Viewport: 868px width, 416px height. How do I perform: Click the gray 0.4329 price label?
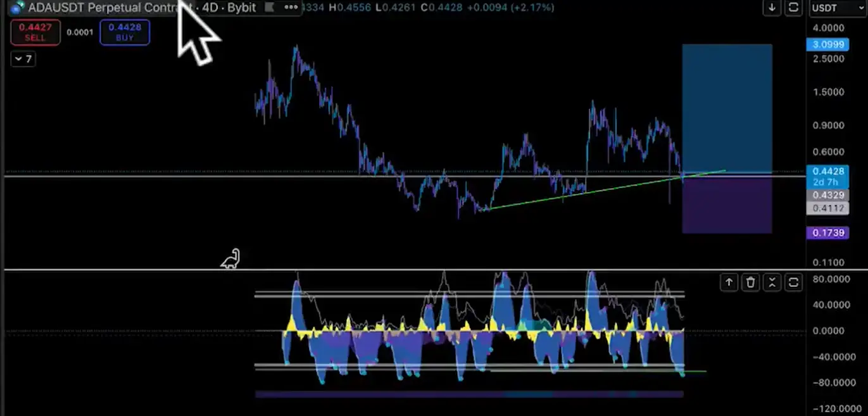pyautogui.click(x=826, y=195)
